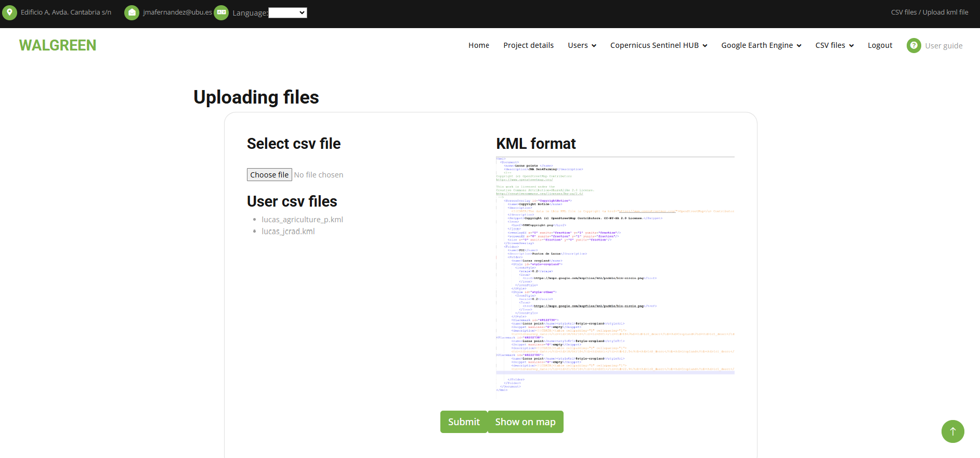Click the Submit button

tap(464, 422)
